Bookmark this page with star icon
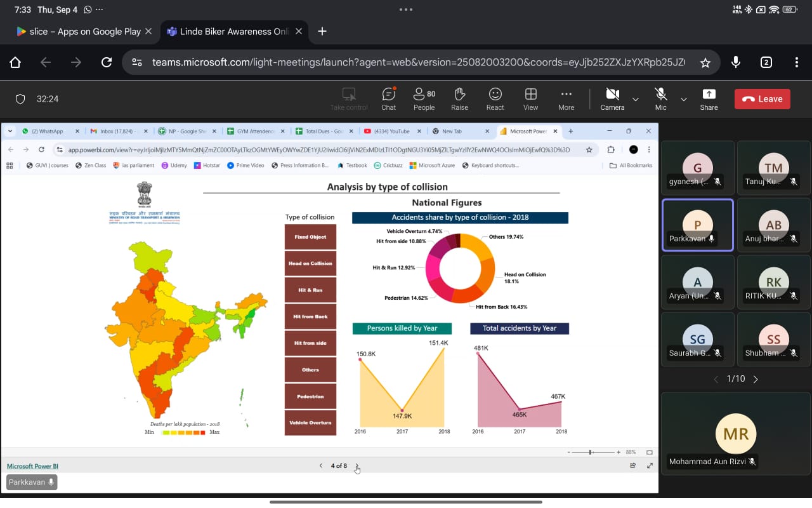Viewport: 812px width, 508px height. (705, 62)
